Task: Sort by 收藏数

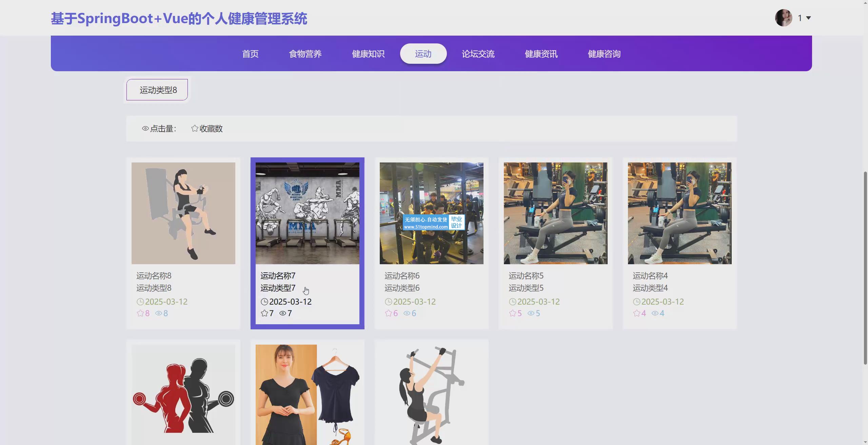Action: tap(211, 129)
